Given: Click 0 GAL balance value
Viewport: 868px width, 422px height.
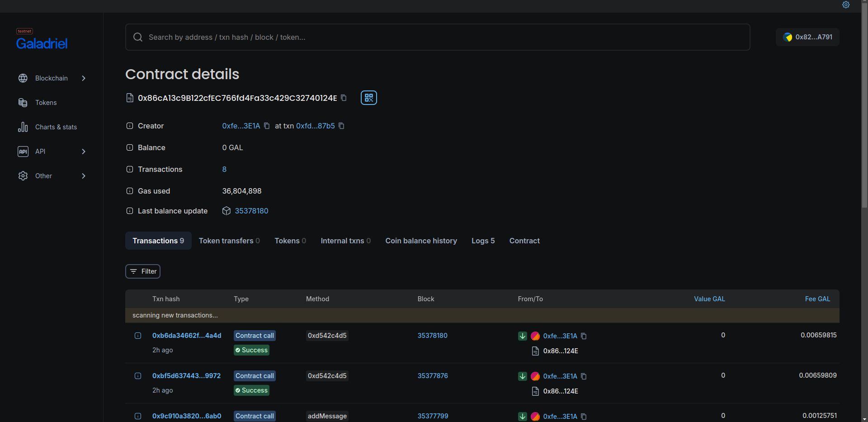Looking at the screenshot, I should point(232,147).
